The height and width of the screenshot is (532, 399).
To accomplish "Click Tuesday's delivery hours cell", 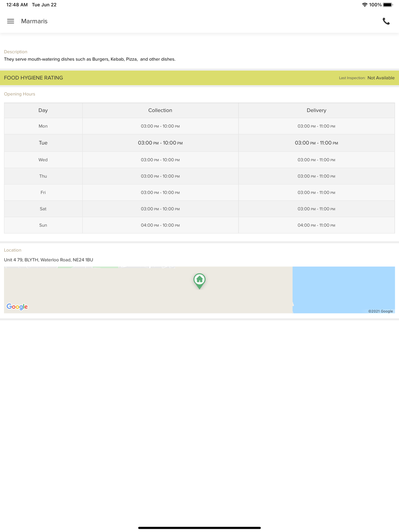I will tap(316, 143).
